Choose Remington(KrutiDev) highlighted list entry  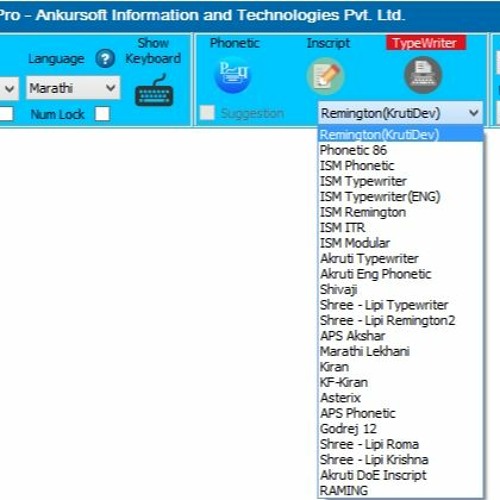401,135
